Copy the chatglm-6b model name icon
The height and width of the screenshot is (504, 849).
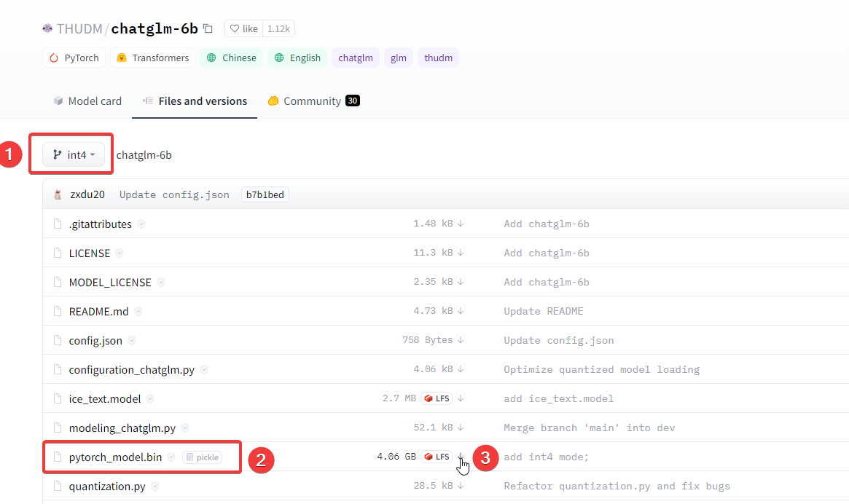pos(208,28)
